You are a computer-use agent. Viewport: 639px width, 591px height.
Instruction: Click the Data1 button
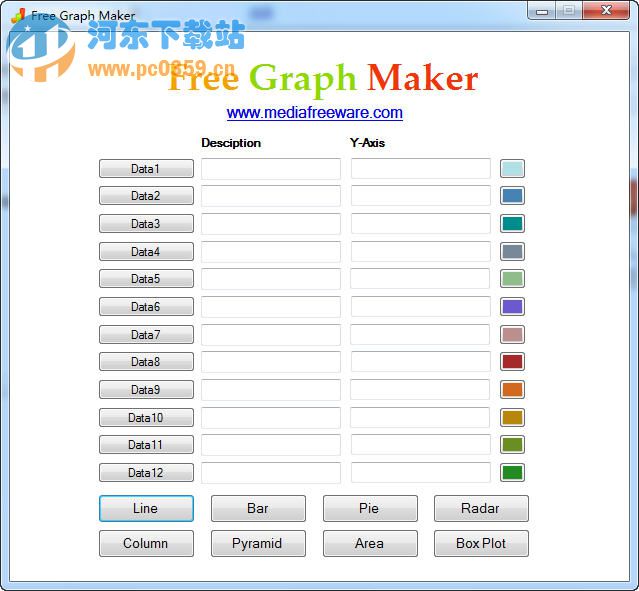146,168
